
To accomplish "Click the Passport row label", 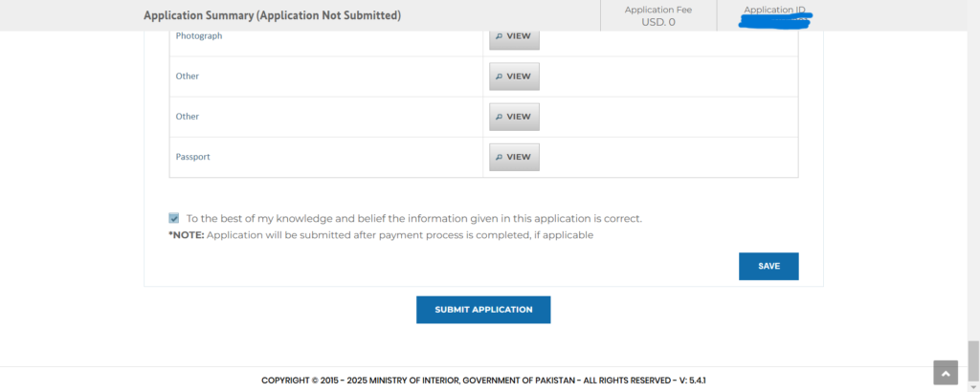I will (192, 157).
